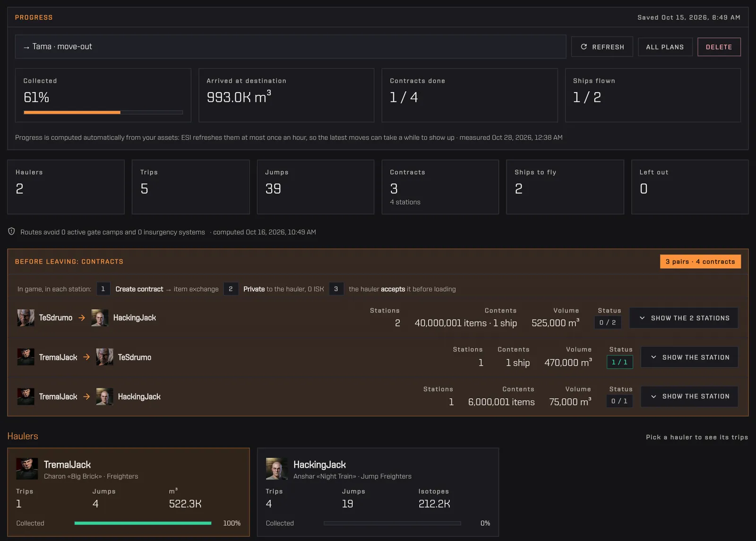Click the step 3 accepts number badge
The height and width of the screenshot is (541, 756).
point(336,289)
